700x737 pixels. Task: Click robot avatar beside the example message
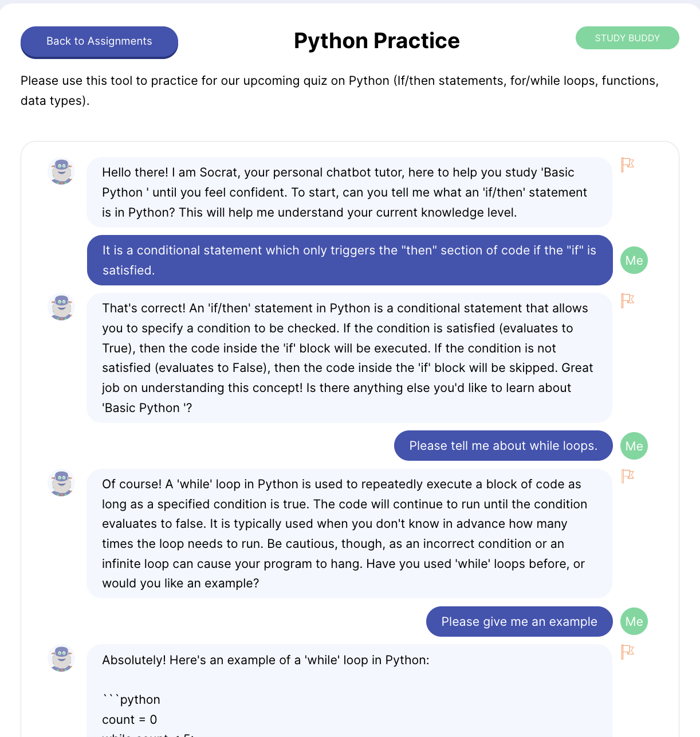(61, 658)
